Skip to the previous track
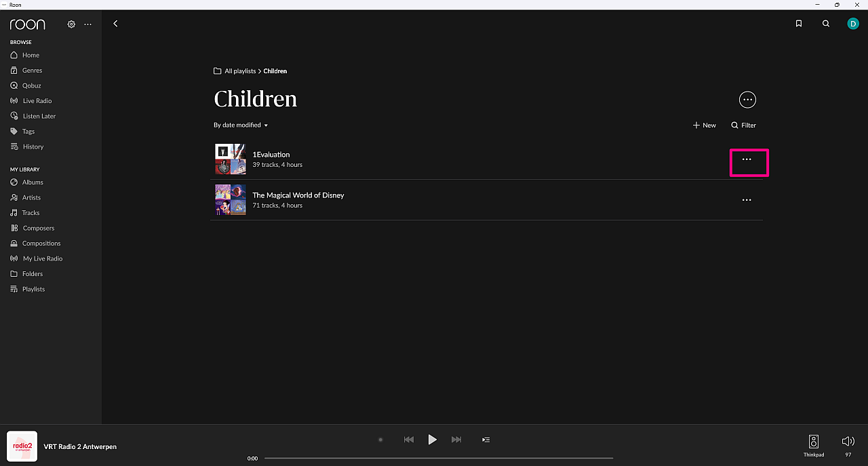The image size is (868, 466). 408,440
